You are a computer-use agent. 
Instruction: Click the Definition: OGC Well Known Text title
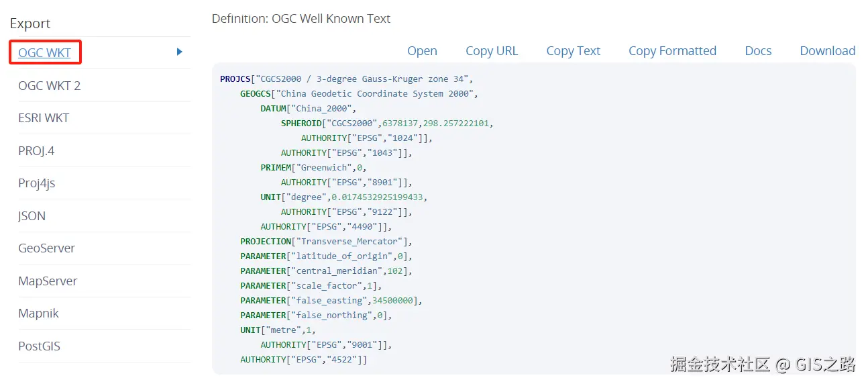[x=301, y=19]
